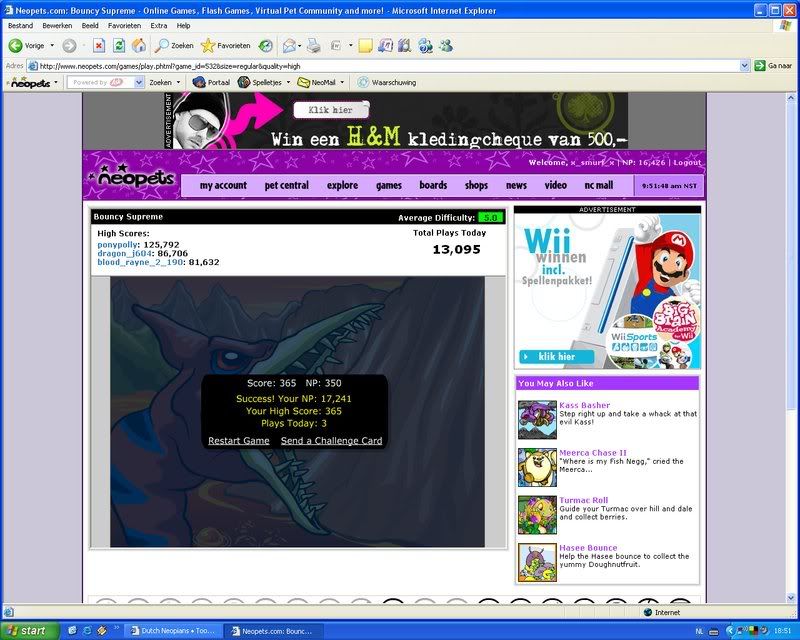This screenshot has width=800, height=640.
Task: Click Restart Game link
Action: tap(239, 441)
